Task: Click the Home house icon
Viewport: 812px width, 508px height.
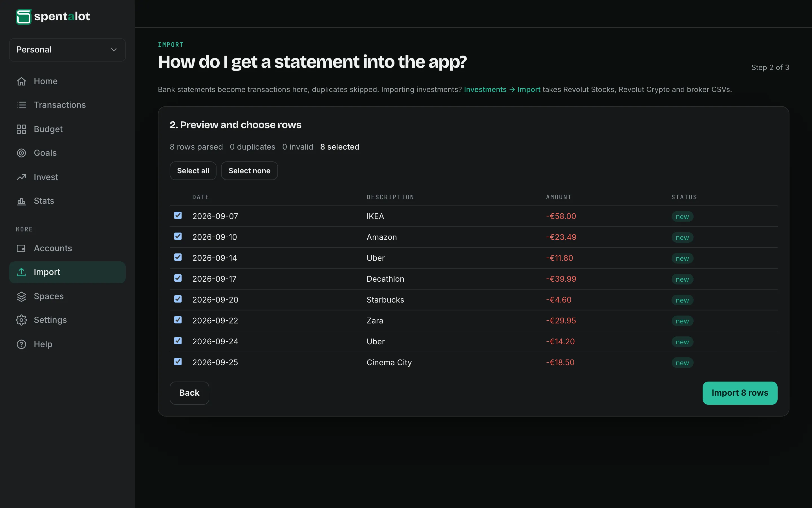Action: (x=21, y=81)
